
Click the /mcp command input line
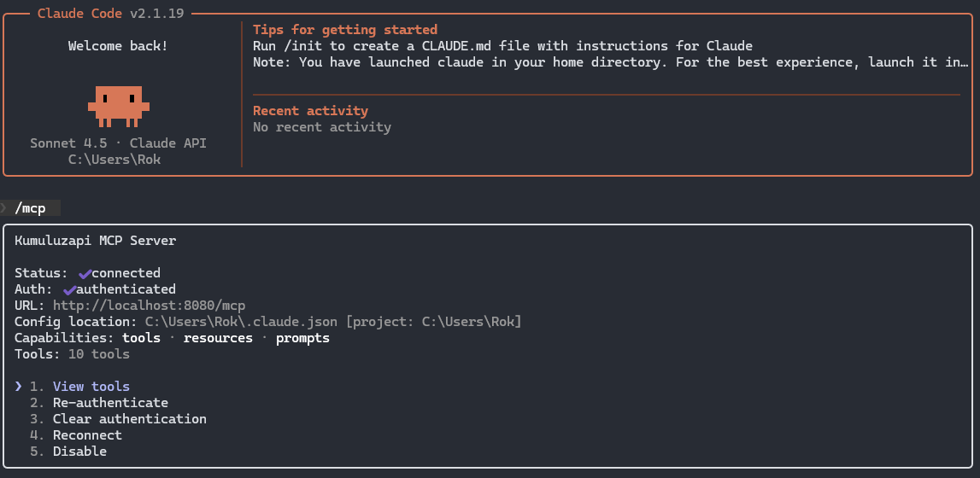pyautogui.click(x=30, y=208)
